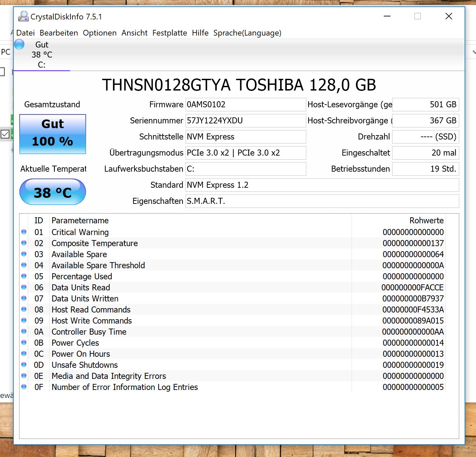Viewport: 476px width, 457px height.
Task: Click status dot for Controller Busy Time row
Action: pyautogui.click(x=24, y=331)
